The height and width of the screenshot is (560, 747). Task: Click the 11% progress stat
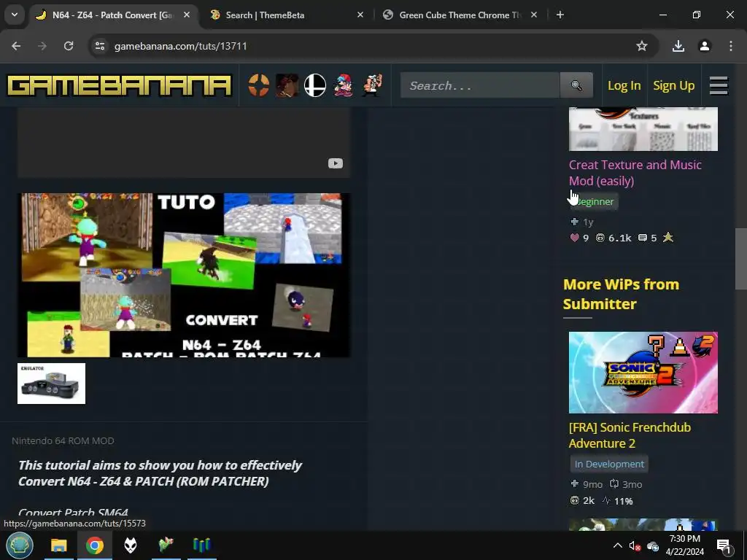pyautogui.click(x=617, y=500)
